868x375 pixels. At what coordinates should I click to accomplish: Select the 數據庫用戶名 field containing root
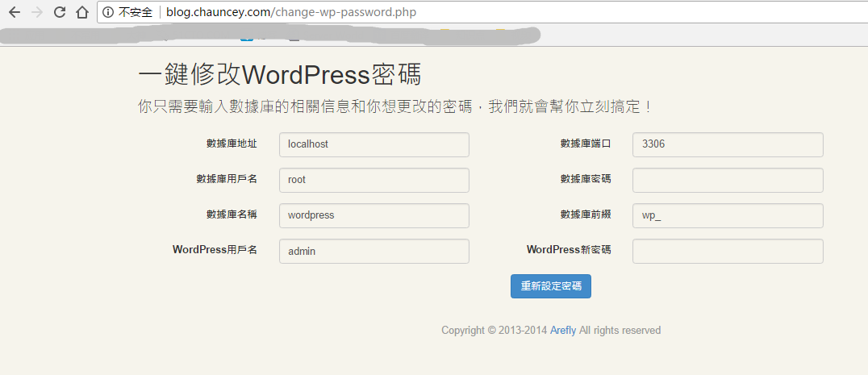374,180
